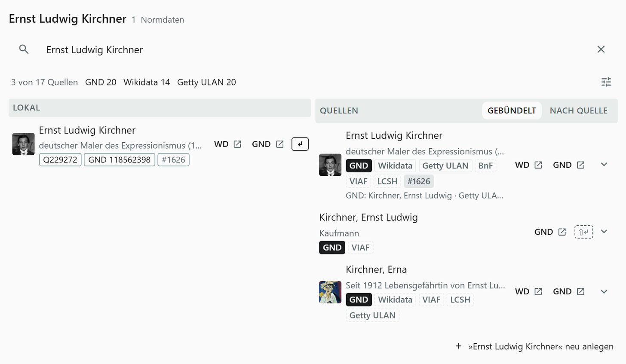Switch to the Gebündelt view
Viewport: 626px width, 364px height.
click(x=512, y=110)
